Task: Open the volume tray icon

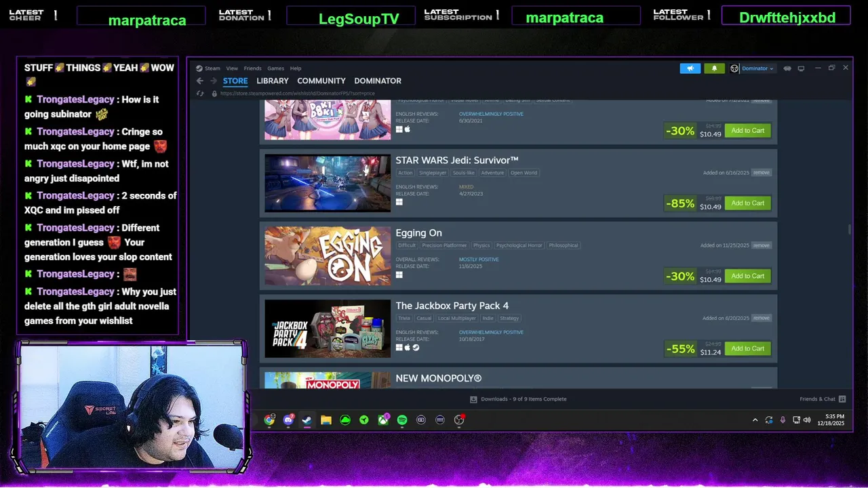Action: [x=807, y=420]
